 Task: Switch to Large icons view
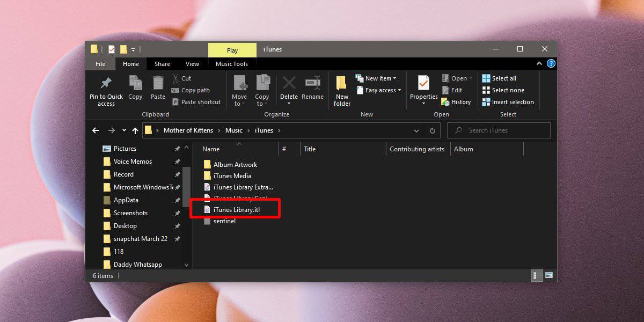point(548,275)
